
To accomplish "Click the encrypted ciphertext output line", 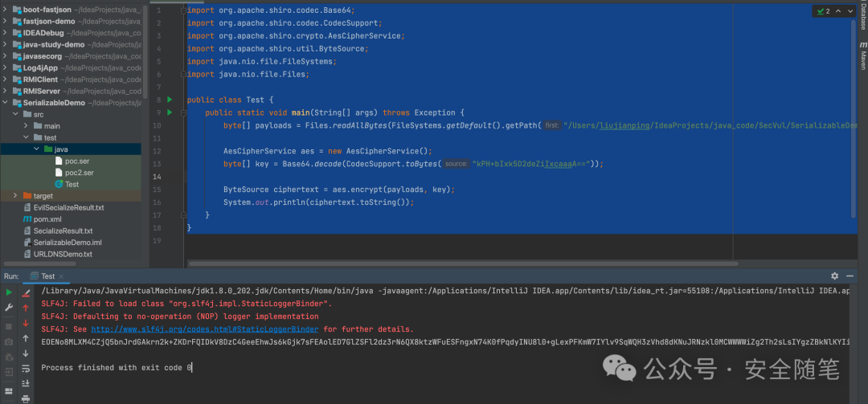I will [x=444, y=342].
